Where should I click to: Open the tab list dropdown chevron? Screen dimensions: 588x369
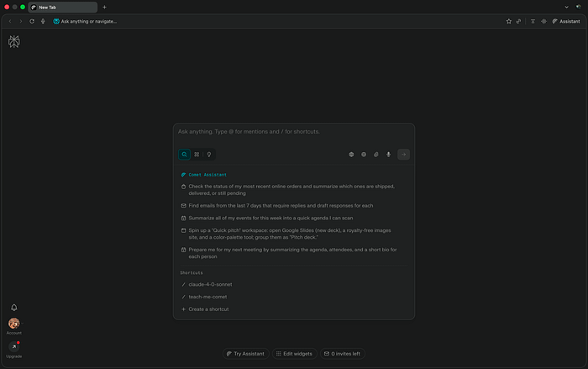579,7
